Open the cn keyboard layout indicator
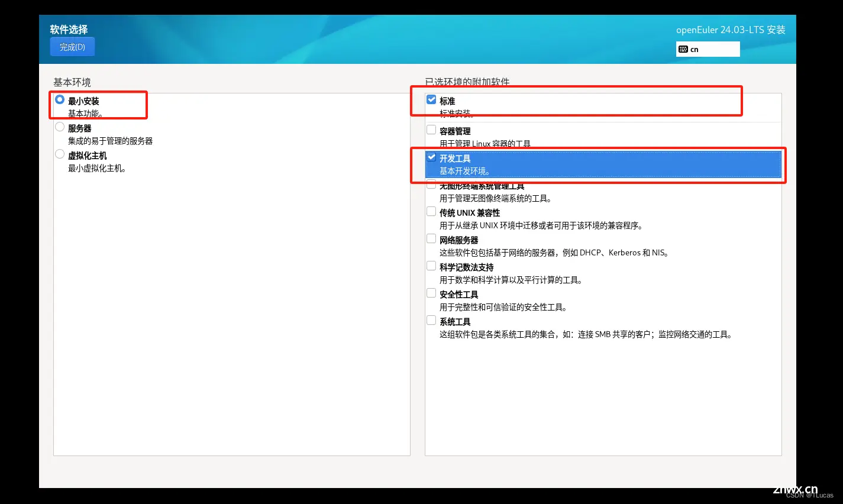Screen dimensions: 843x504 pos(708,49)
